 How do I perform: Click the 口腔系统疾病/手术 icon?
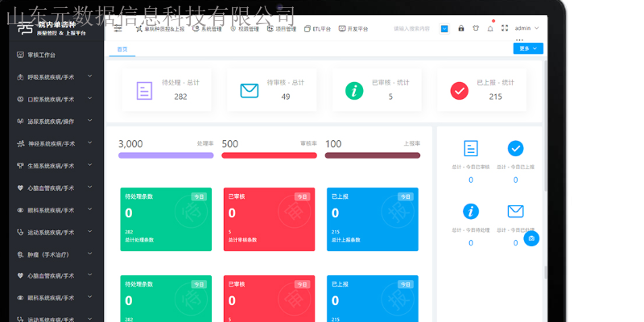[20, 99]
